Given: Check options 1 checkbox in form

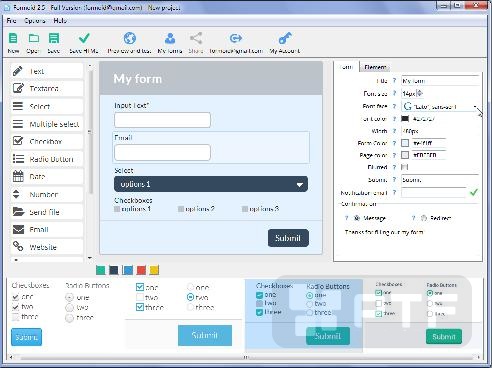Looking at the screenshot, I should coord(117,209).
